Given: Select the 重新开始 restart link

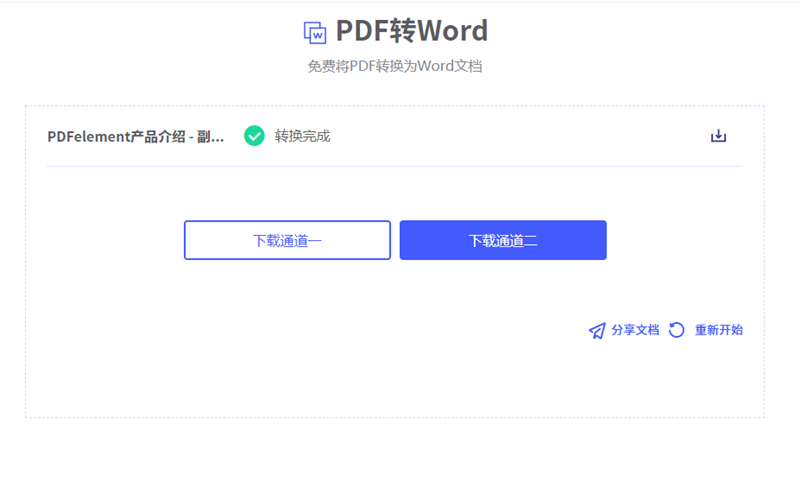Looking at the screenshot, I should click(x=718, y=330).
